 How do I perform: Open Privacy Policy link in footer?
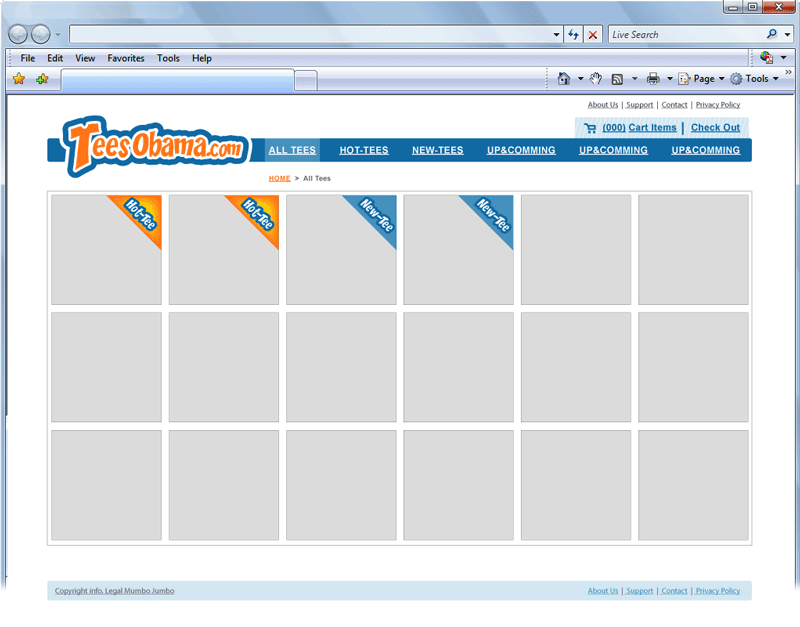(x=718, y=591)
